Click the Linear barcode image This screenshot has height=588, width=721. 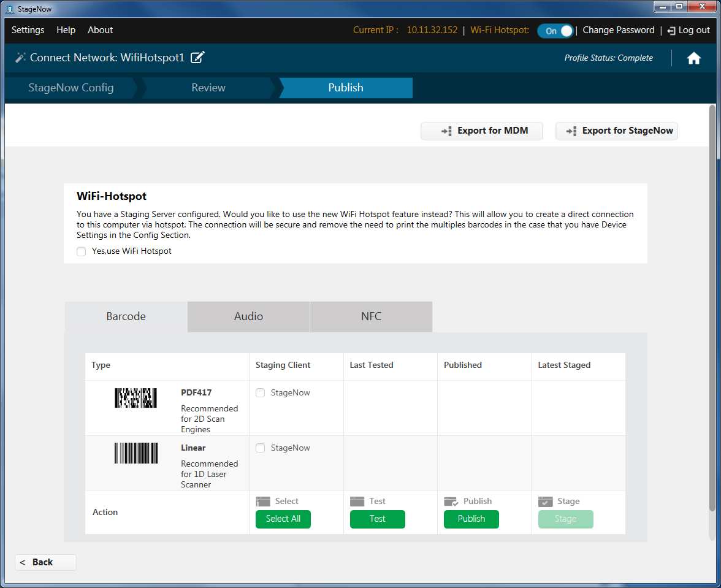coord(135,453)
